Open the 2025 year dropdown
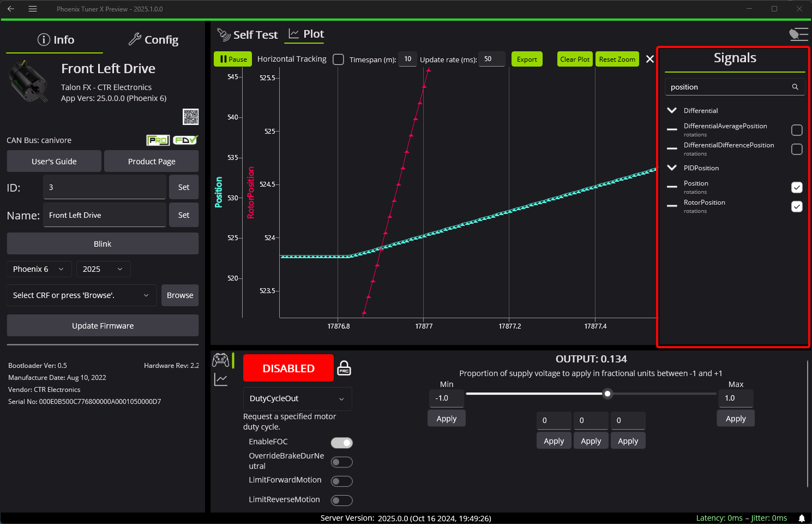The height and width of the screenshot is (524, 812). [104, 269]
